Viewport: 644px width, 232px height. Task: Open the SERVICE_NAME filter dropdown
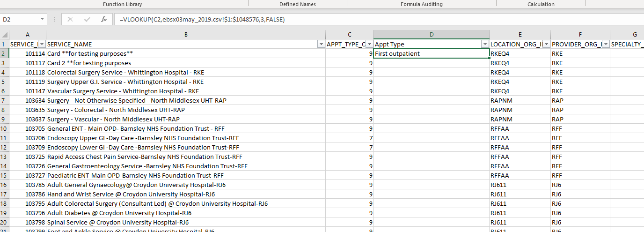321,44
